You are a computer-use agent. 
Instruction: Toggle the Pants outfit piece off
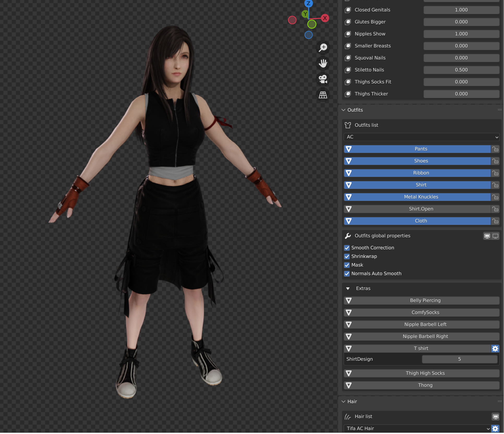click(417, 149)
